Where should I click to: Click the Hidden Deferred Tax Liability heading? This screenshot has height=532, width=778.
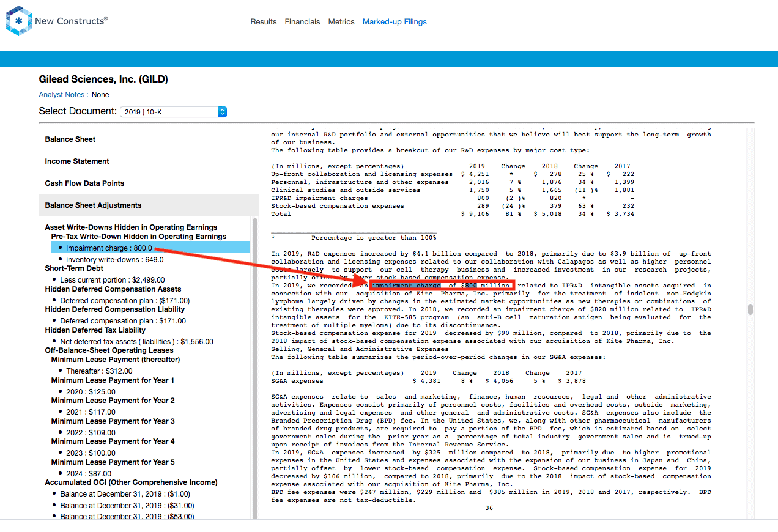click(95, 330)
